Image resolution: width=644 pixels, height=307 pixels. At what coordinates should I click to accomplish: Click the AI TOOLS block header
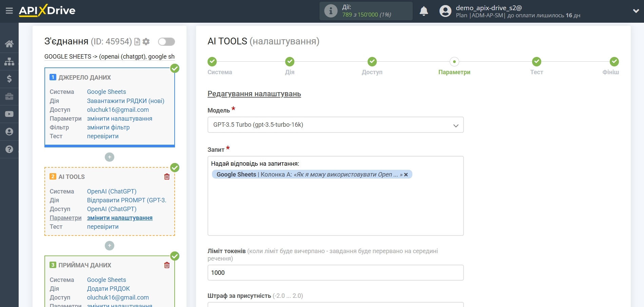72,177
